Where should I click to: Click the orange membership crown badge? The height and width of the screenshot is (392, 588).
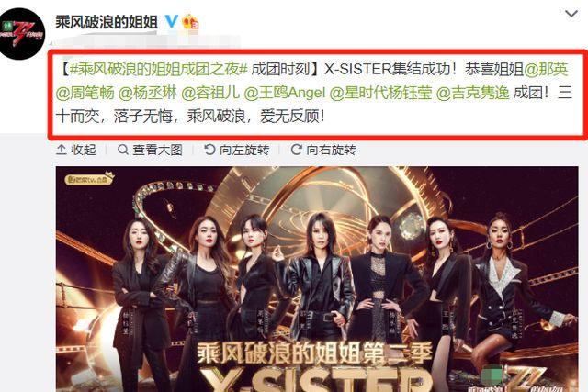[190, 22]
